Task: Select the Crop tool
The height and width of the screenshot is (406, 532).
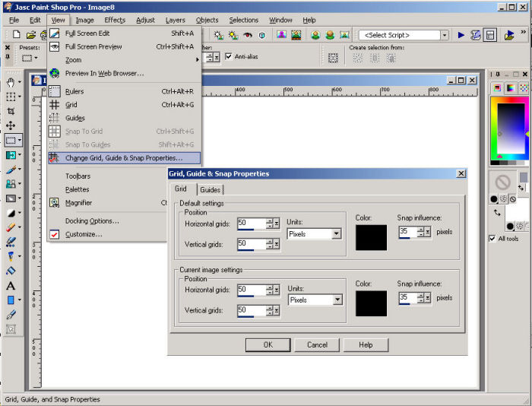Action: point(11,111)
